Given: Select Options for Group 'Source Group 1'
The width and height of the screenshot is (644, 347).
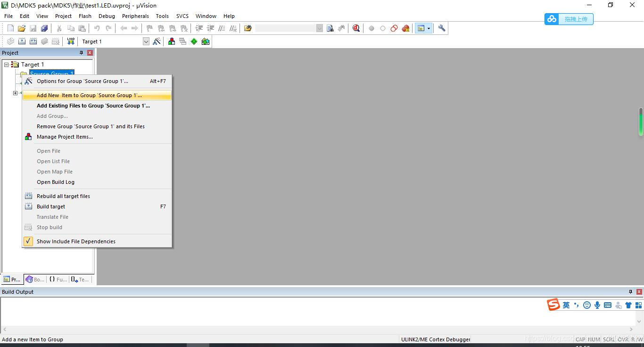Looking at the screenshot, I should coord(97,81).
